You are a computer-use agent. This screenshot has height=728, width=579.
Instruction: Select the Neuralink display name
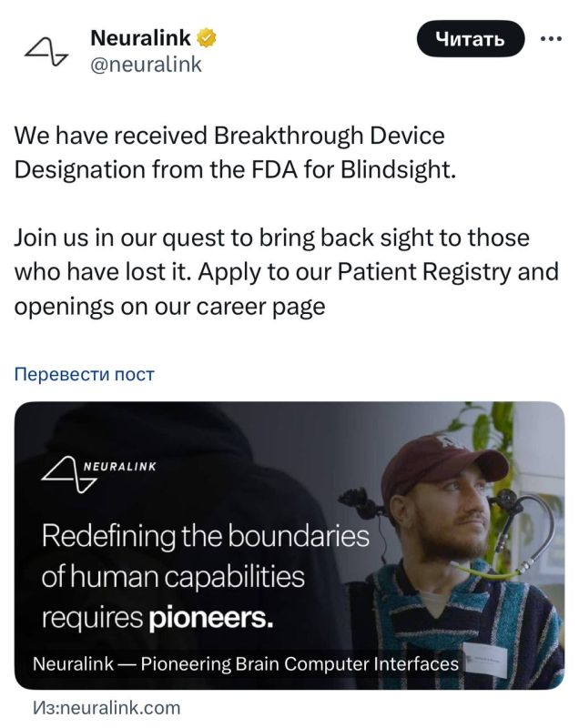[137, 37]
